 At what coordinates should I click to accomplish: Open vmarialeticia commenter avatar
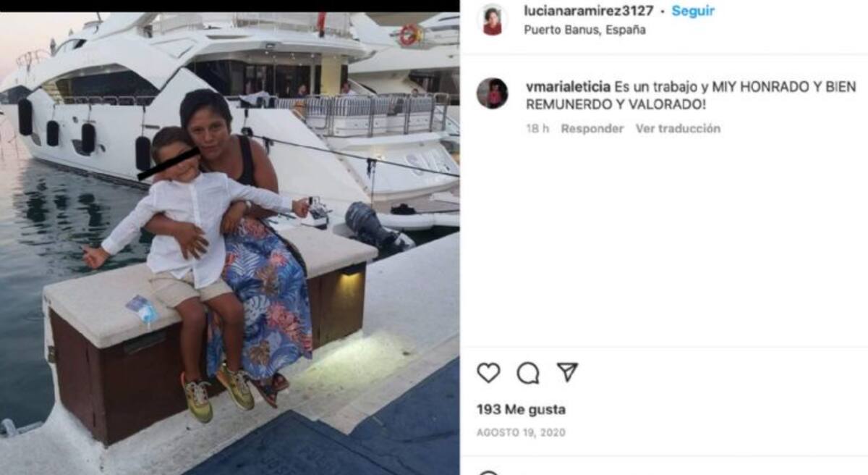click(x=492, y=93)
